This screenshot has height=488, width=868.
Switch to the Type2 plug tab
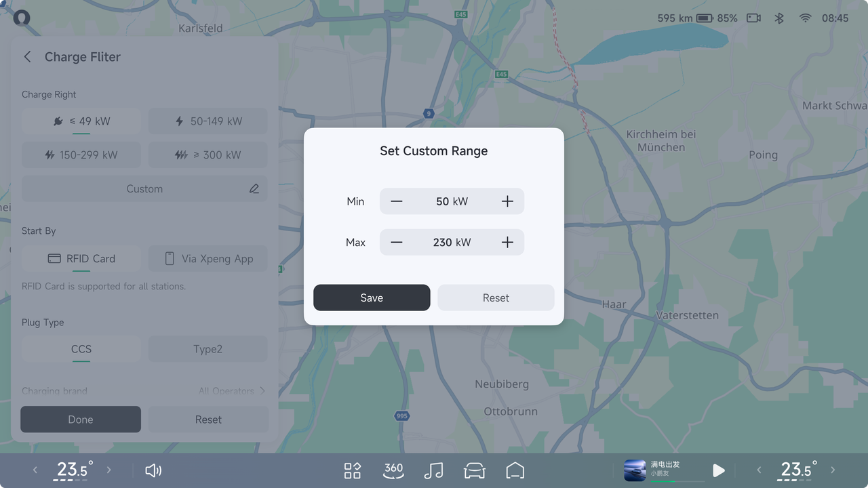[x=208, y=348]
